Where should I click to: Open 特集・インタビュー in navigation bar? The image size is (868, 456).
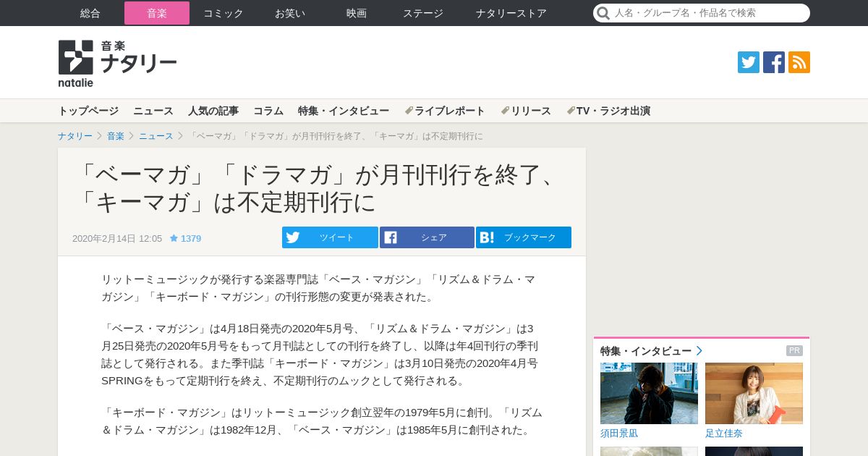pyautogui.click(x=344, y=111)
